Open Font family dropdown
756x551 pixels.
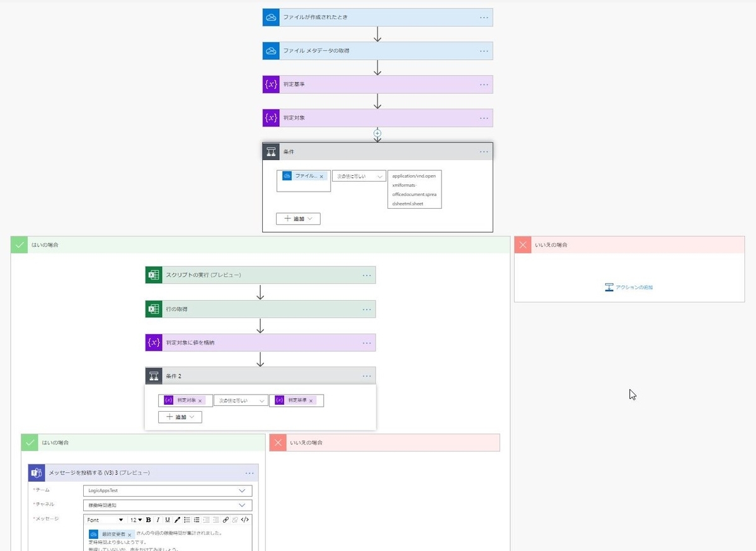point(105,520)
